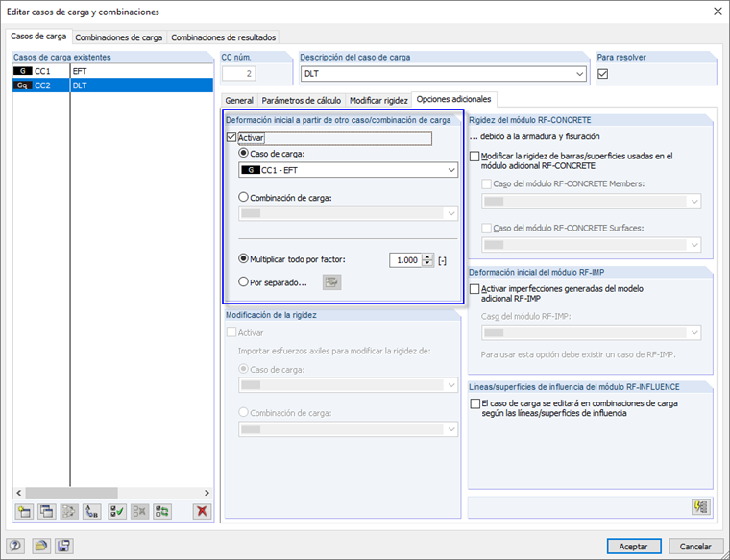The image size is (730, 560).
Task: Open Caso de carga dropdown under Modificación de la rigidez
Action: [x=451, y=385]
